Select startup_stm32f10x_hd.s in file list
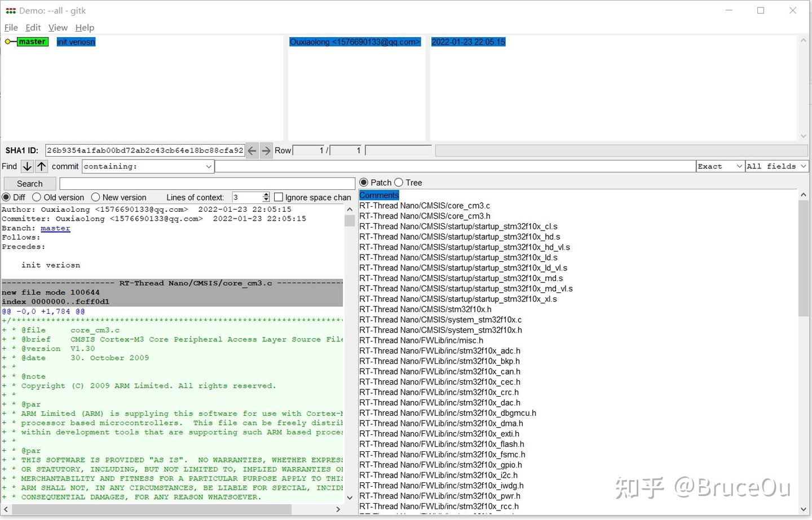 click(x=460, y=237)
